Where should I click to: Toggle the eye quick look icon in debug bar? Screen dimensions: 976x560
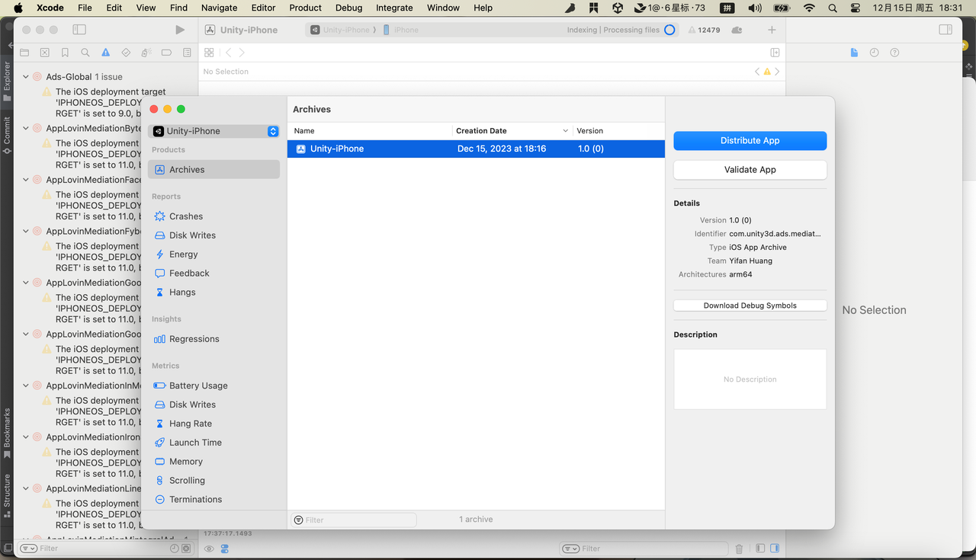(209, 549)
